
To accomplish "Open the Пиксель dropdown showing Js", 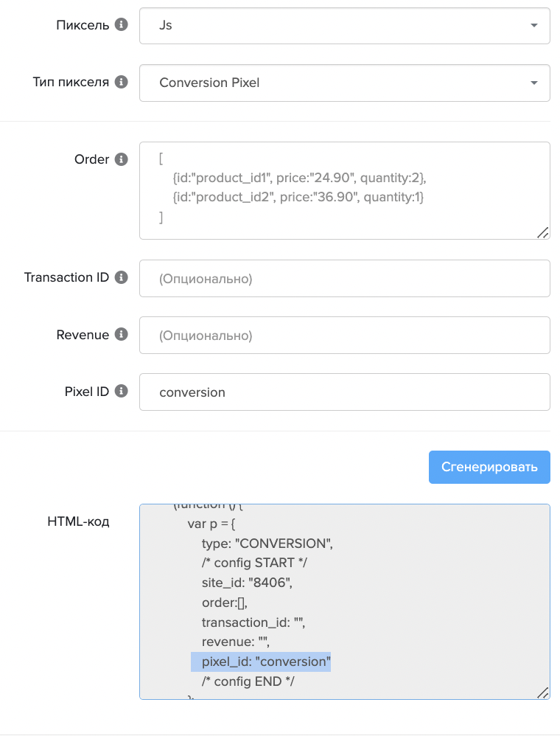I will (344, 25).
